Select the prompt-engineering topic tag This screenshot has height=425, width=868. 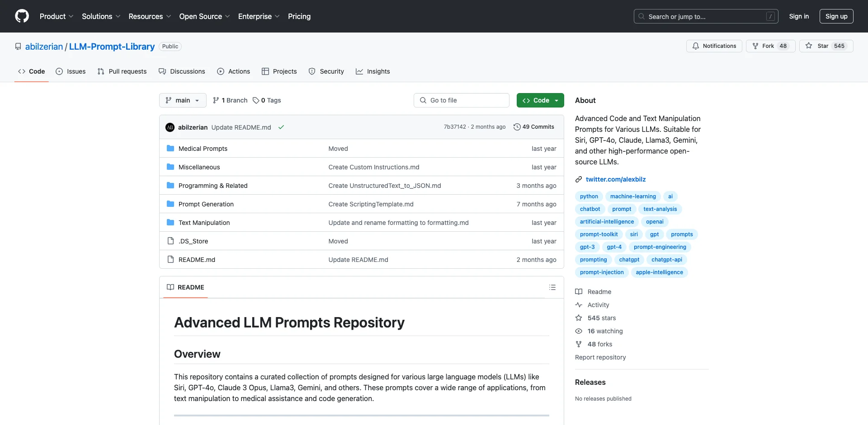660,247
